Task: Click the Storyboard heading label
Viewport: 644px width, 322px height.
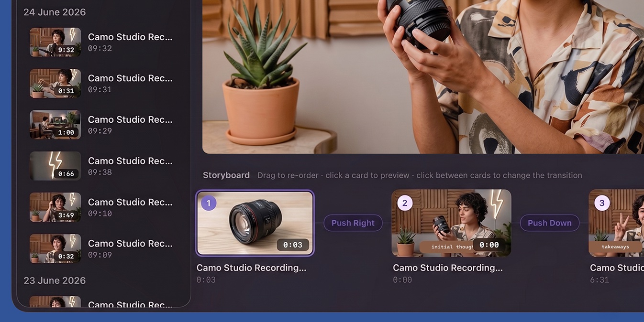Action: click(x=226, y=175)
